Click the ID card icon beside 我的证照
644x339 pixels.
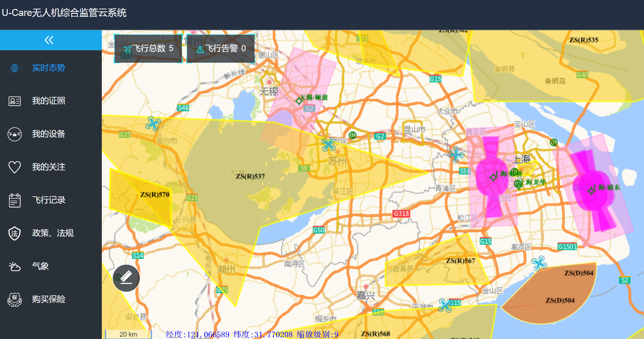[x=15, y=101]
